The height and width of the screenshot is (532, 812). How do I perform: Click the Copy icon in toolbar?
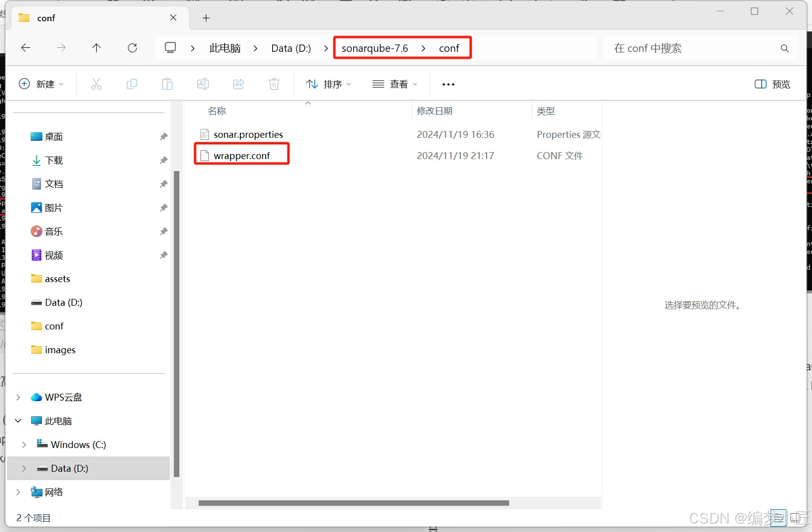[x=132, y=84]
